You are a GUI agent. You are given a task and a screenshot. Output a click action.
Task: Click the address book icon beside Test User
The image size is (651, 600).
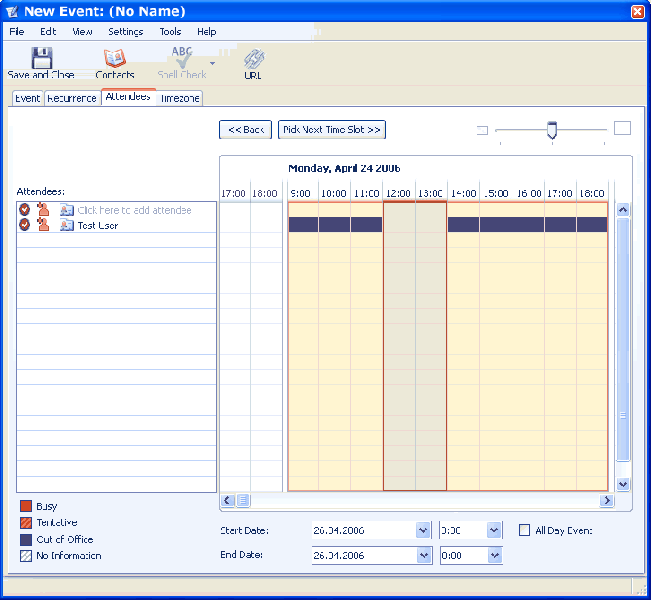coord(66,225)
